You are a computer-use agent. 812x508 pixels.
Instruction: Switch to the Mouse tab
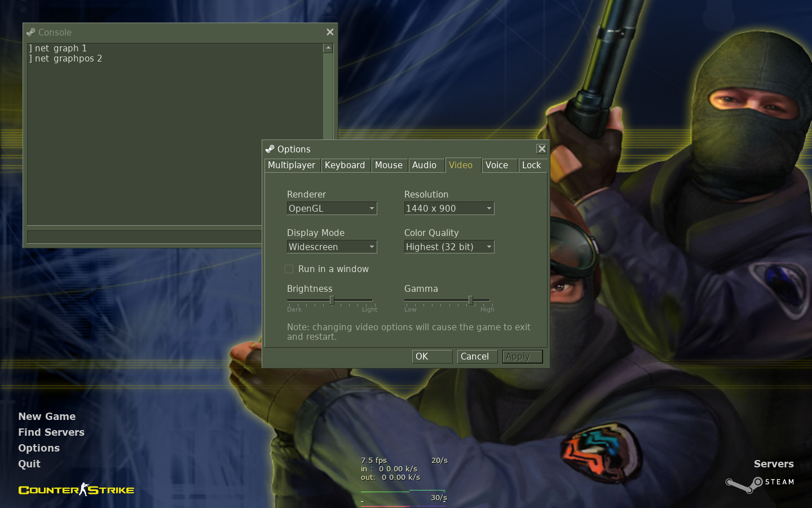[390, 165]
